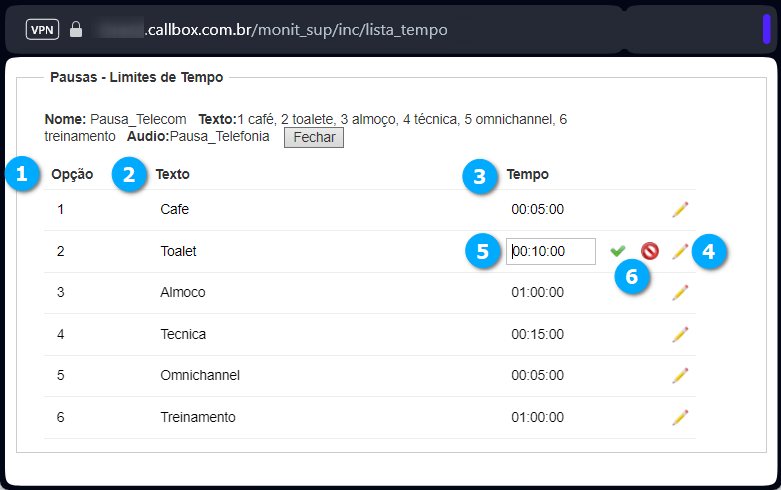
Task: Cancel the edit with the red icon
Action: (650, 251)
